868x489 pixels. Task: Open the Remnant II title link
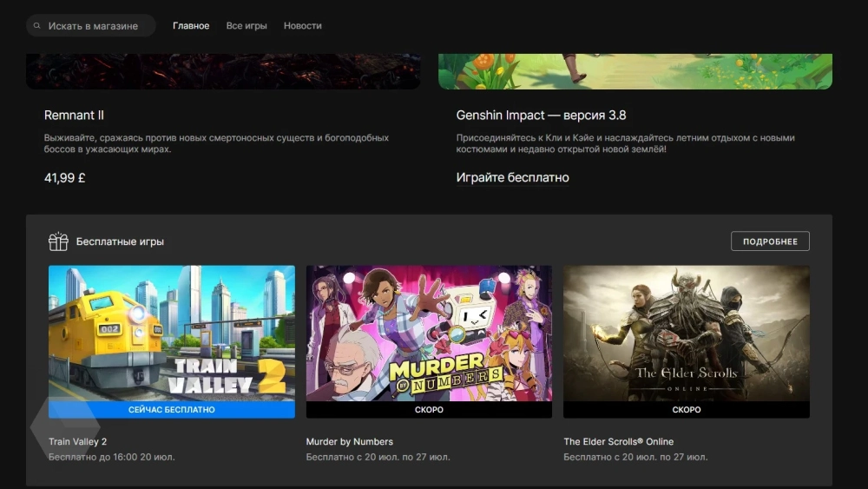(75, 116)
